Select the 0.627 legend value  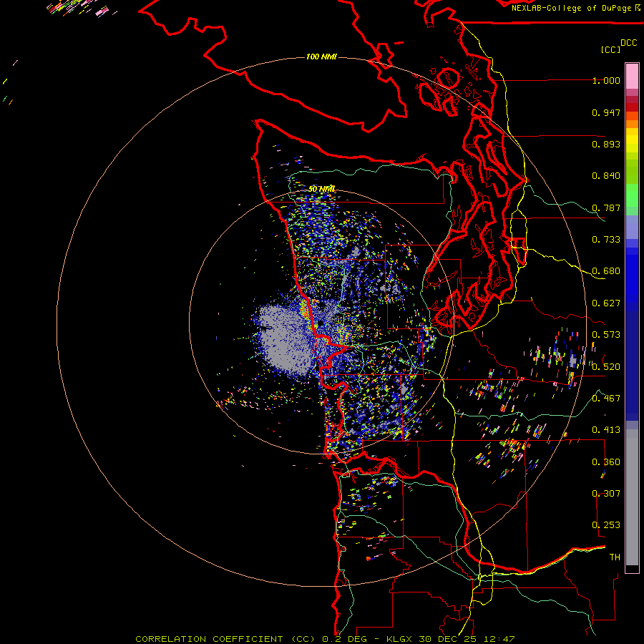606,303
